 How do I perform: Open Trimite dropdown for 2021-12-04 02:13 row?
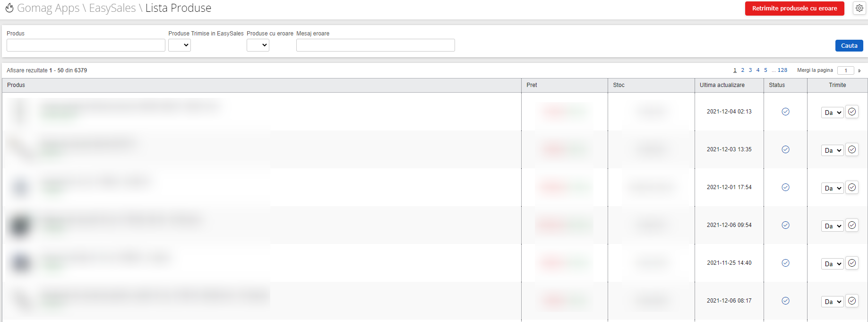coord(832,113)
